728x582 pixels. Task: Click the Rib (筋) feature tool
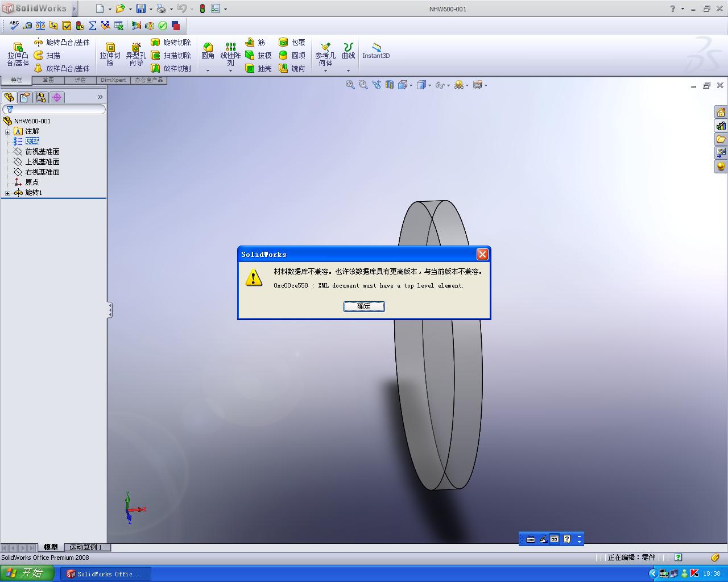[255, 43]
